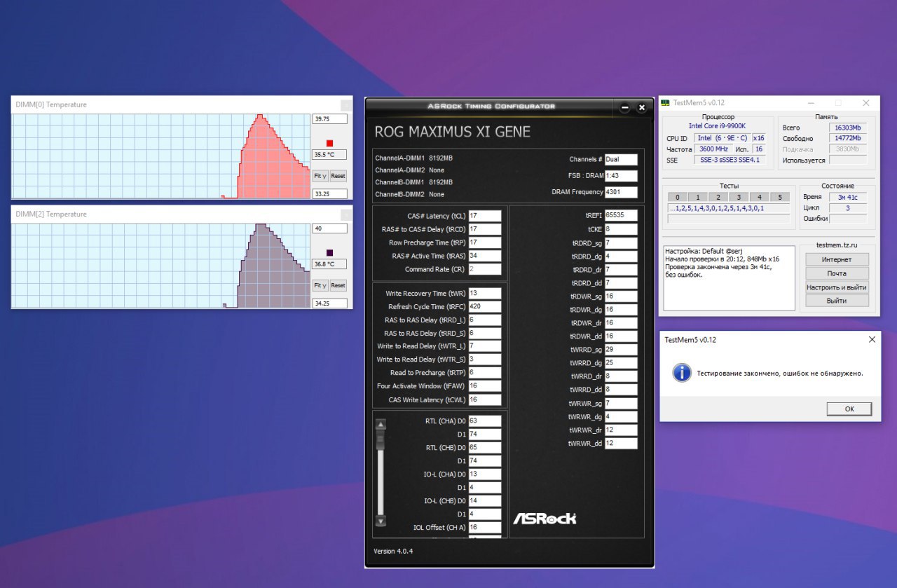This screenshot has height=588, width=897.
Task: Click the RAS# Active Time (tRAS) field
Action: [485, 256]
